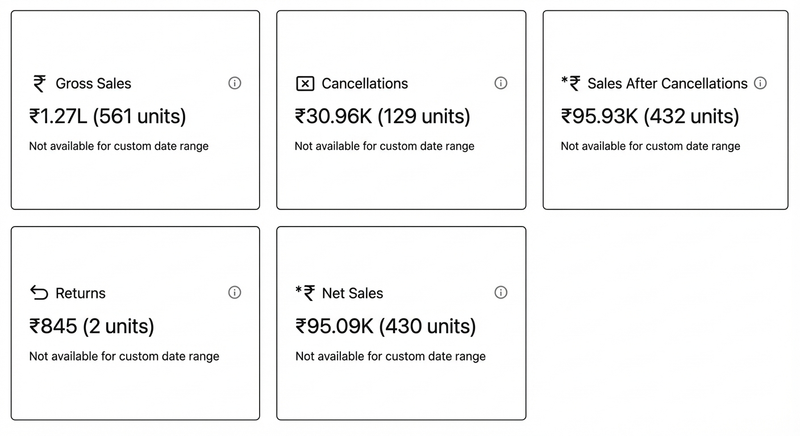Click the return arrow icon beside Returns
Viewport: 800px width, 436px height.
pos(39,293)
